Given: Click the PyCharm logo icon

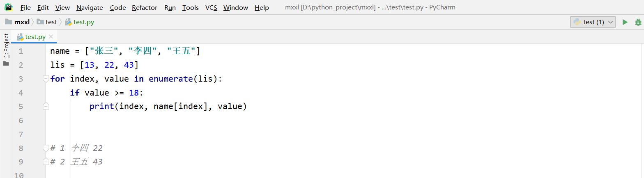Looking at the screenshot, I should pos(9,7).
